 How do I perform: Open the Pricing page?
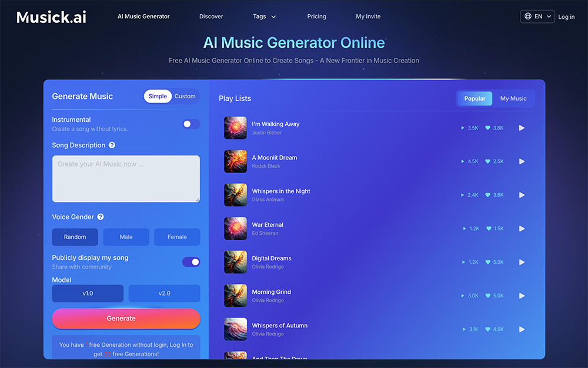[316, 16]
